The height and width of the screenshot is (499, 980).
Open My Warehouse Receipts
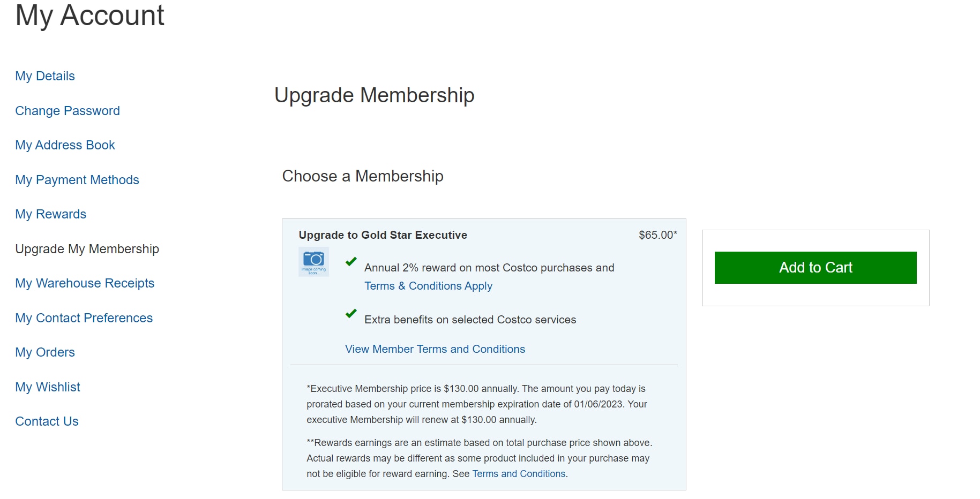click(x=85, y=283)
